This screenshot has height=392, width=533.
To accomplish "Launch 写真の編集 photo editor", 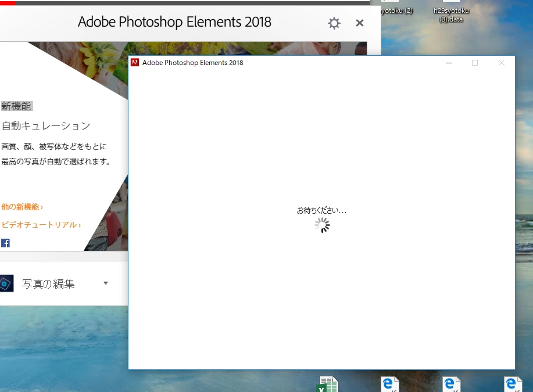I will tap(48, 283).
